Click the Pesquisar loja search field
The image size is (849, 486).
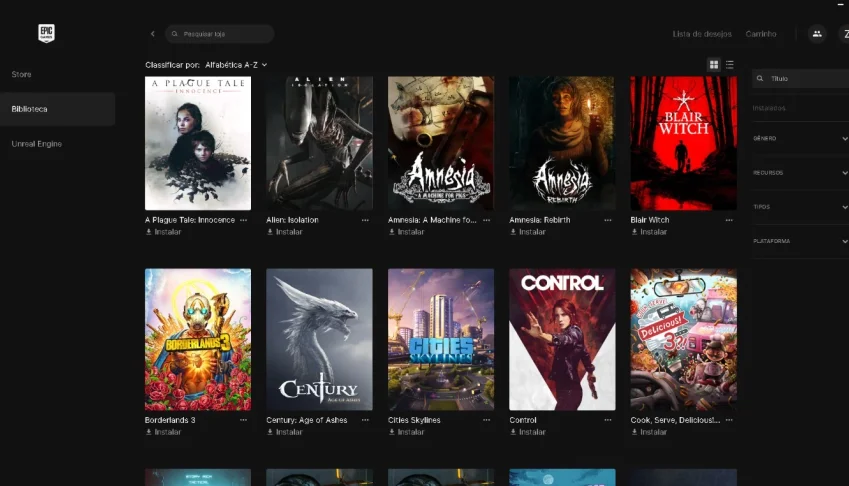pos(220,34)
